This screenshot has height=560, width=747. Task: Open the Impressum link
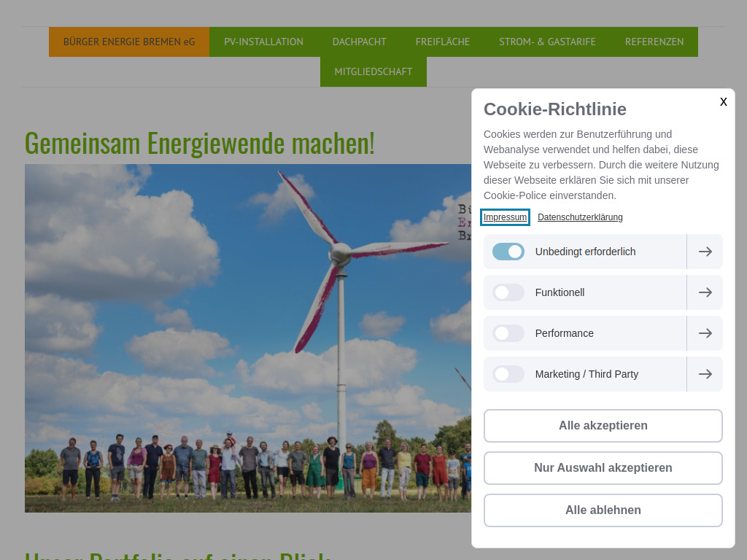coord(505,217)
